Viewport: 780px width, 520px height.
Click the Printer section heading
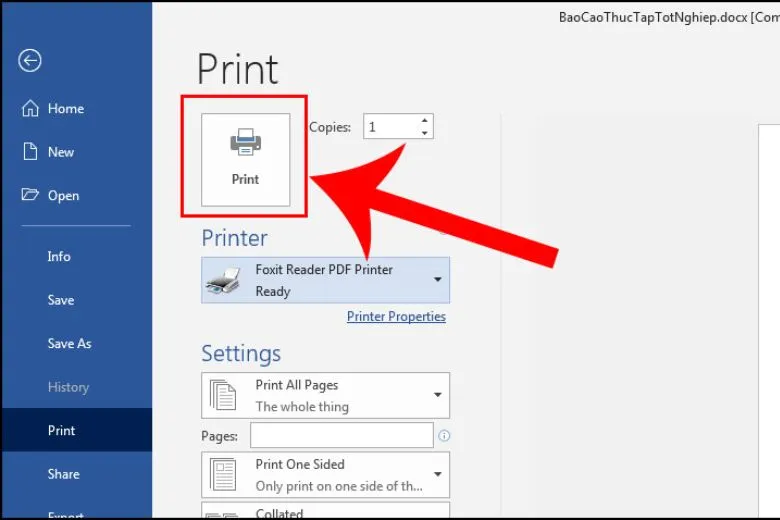(x=234, y=238)
